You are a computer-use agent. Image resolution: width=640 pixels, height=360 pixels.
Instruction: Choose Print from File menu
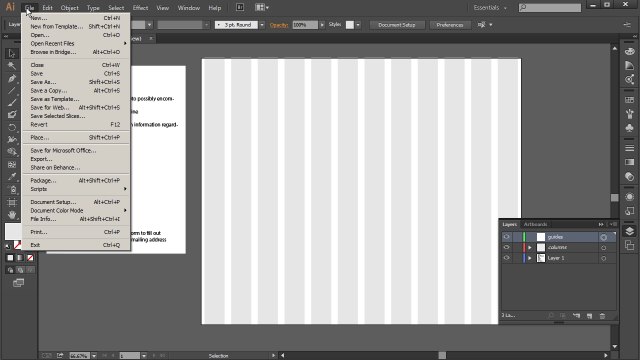coord(75,232)
